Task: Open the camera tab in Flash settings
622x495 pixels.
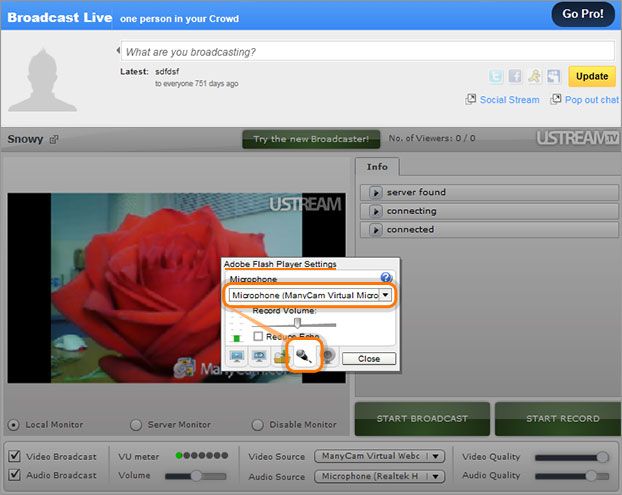Action: (x=328, y=357)
